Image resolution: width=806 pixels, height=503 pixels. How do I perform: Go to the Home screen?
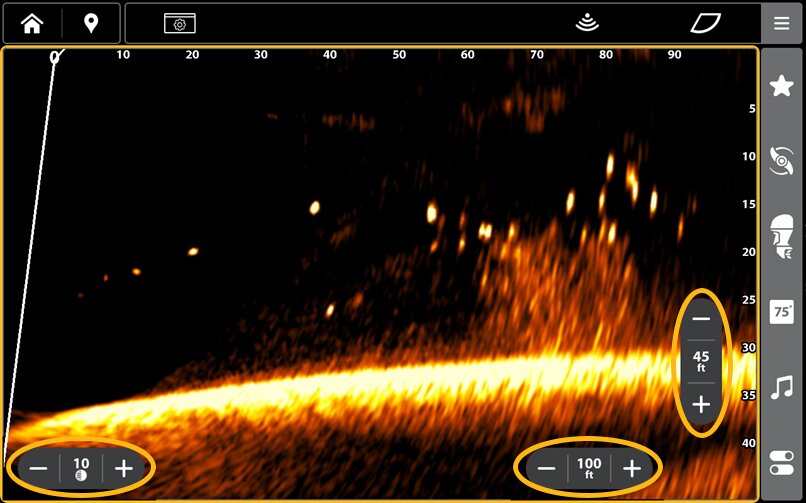point(32,24)
